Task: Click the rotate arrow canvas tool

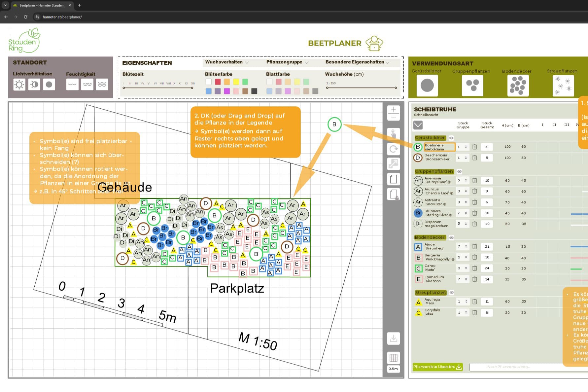Action: coord(394,149)
